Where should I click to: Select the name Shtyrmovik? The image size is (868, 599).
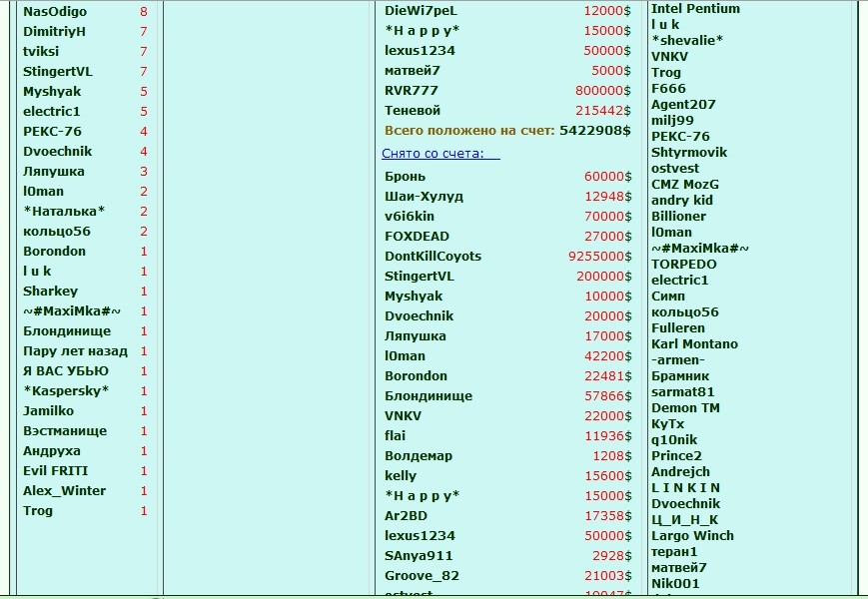[689, 153]
